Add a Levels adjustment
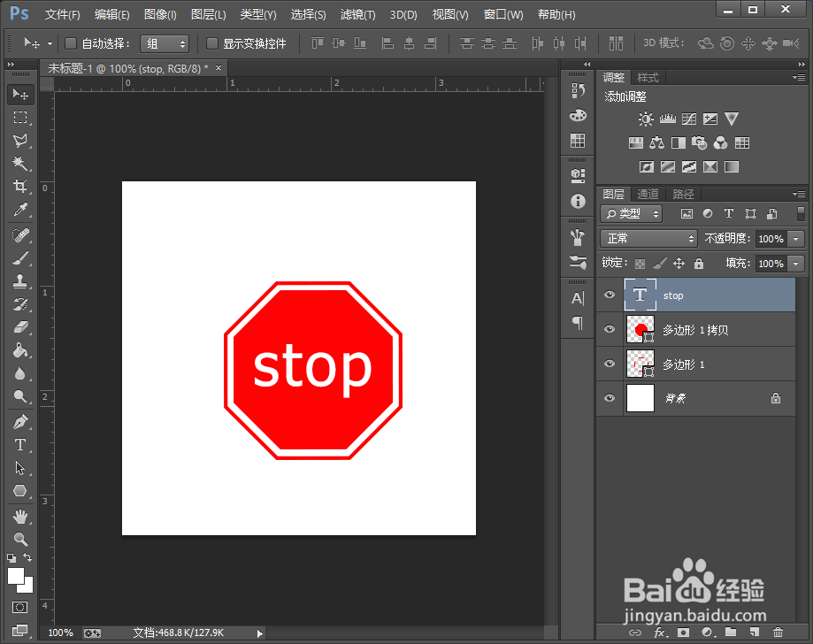 (667, 119)
